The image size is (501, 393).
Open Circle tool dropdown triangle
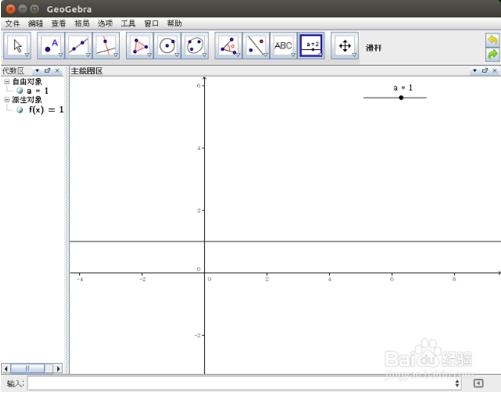pos(177,55)
